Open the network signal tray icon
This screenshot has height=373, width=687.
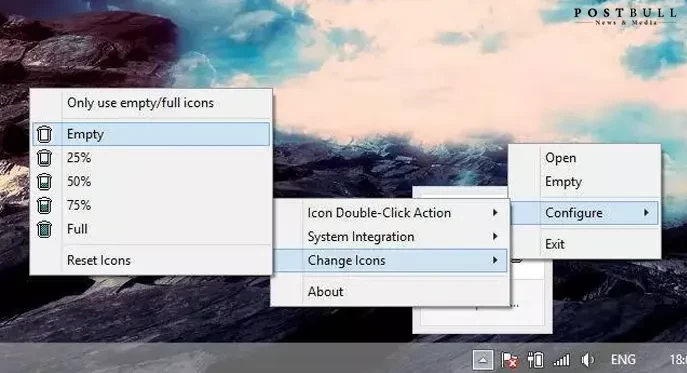[x=561, y=360]
